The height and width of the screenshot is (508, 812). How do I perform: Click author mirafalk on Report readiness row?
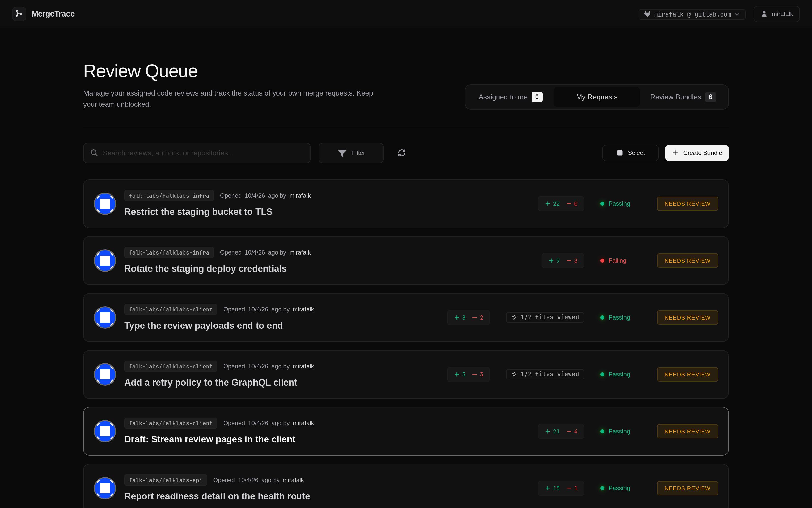pos(293,480)
